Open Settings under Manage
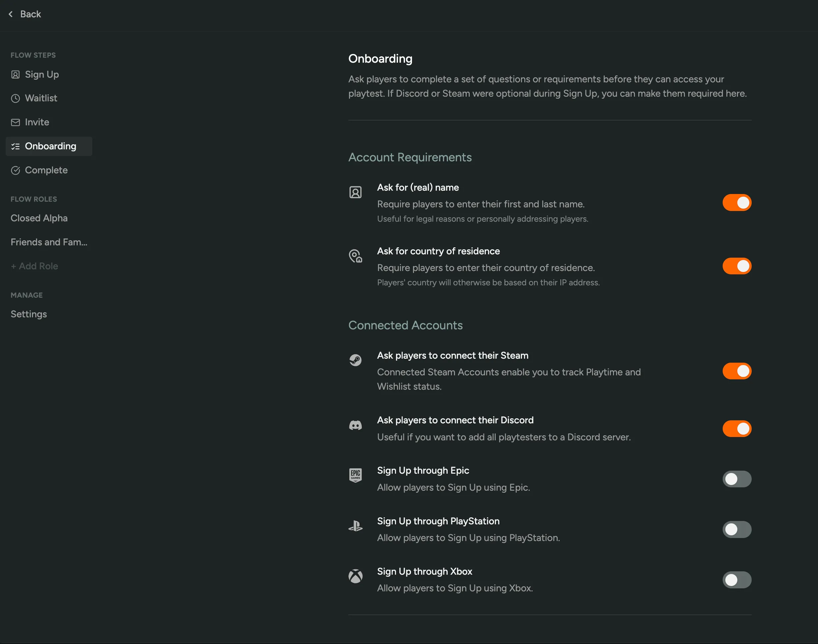 (29, 314)
